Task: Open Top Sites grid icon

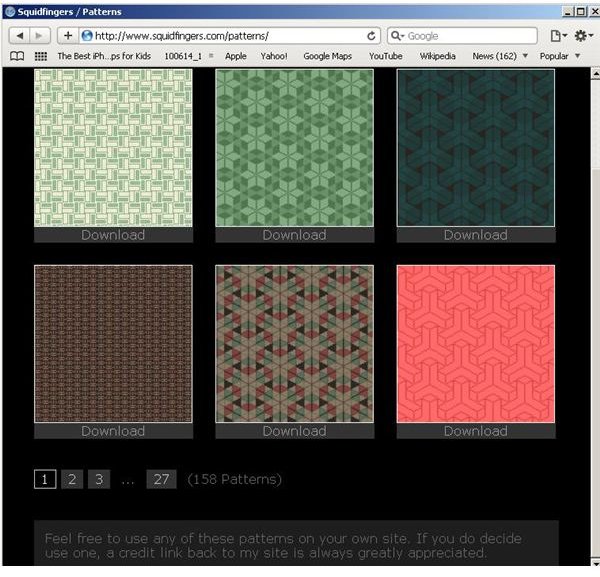Action: pyautogui.click(x=41, y=56)
